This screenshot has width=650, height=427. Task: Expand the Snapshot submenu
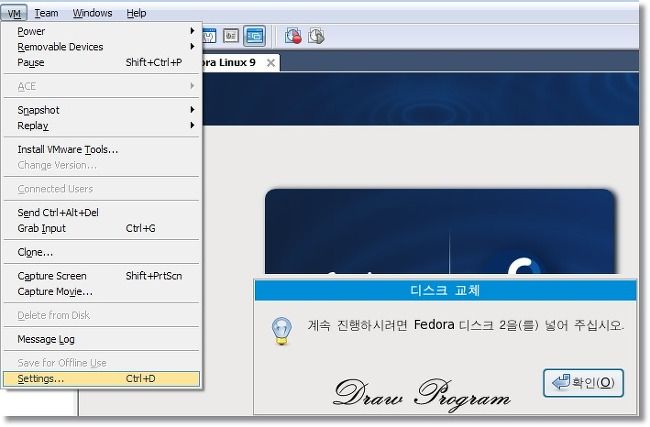102,110
